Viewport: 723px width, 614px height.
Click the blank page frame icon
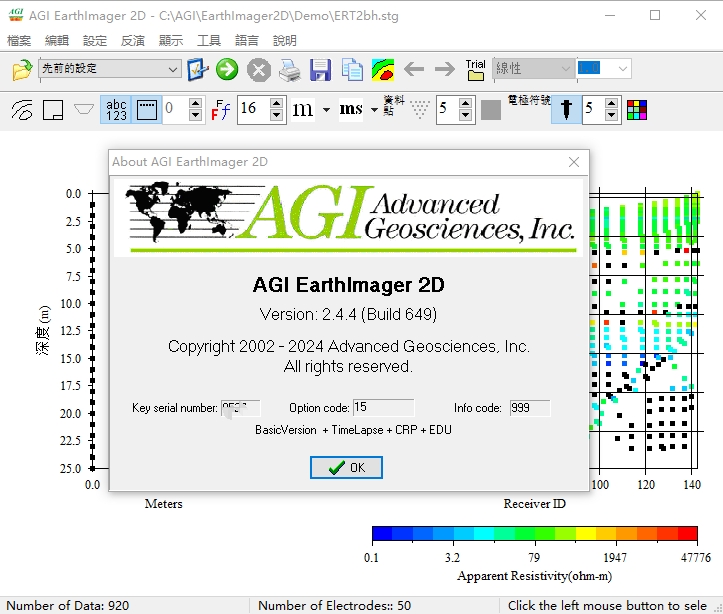coord(53,110)
